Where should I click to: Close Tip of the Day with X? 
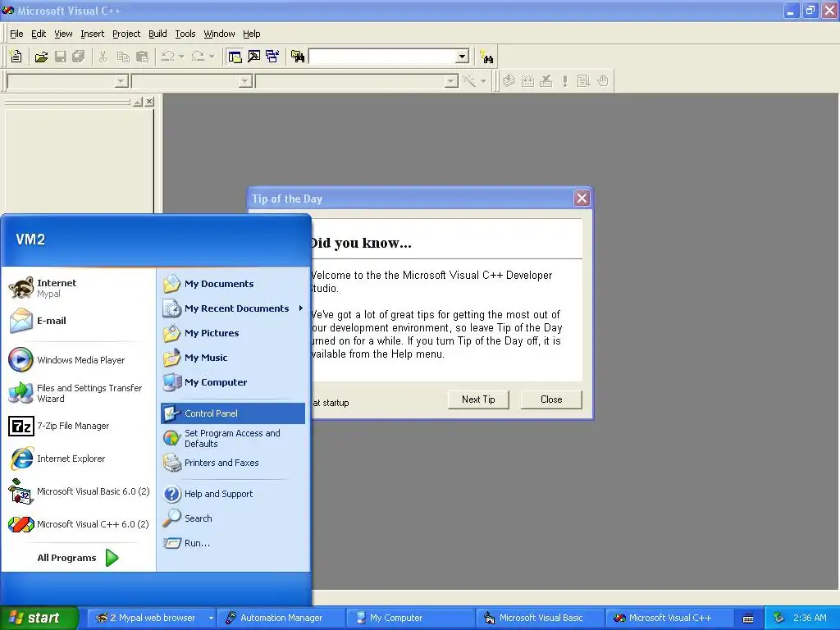(x=582, y=199)
